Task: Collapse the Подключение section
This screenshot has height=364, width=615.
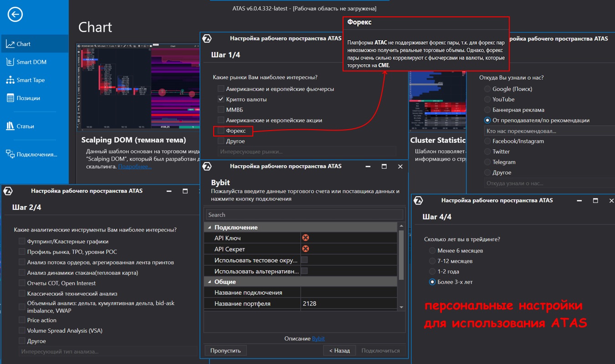Action: coord(210,227)
